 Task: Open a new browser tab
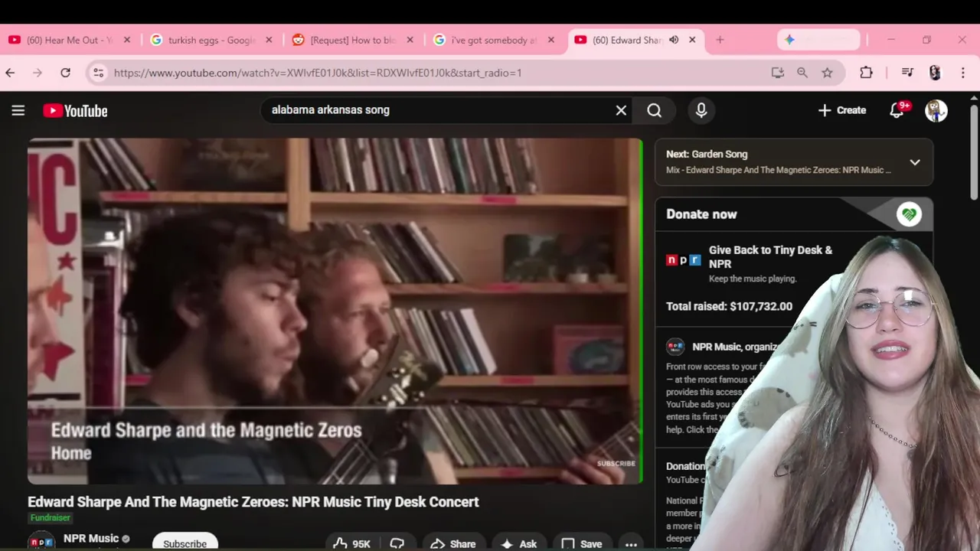[720, 40]
